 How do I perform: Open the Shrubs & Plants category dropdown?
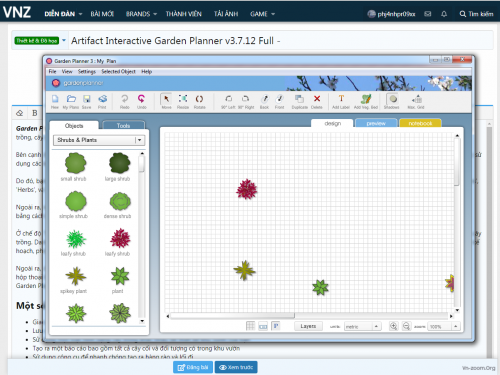(99, 140)
